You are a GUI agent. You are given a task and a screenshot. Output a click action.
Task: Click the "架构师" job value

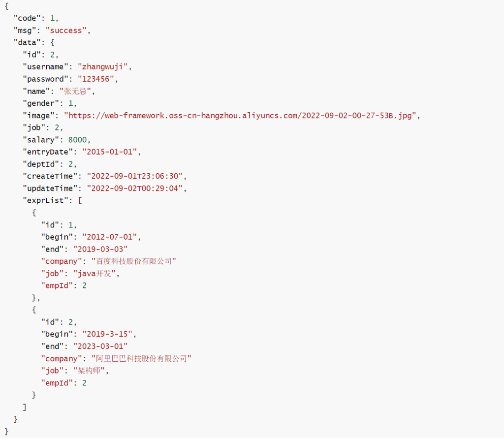click(91, 371)
